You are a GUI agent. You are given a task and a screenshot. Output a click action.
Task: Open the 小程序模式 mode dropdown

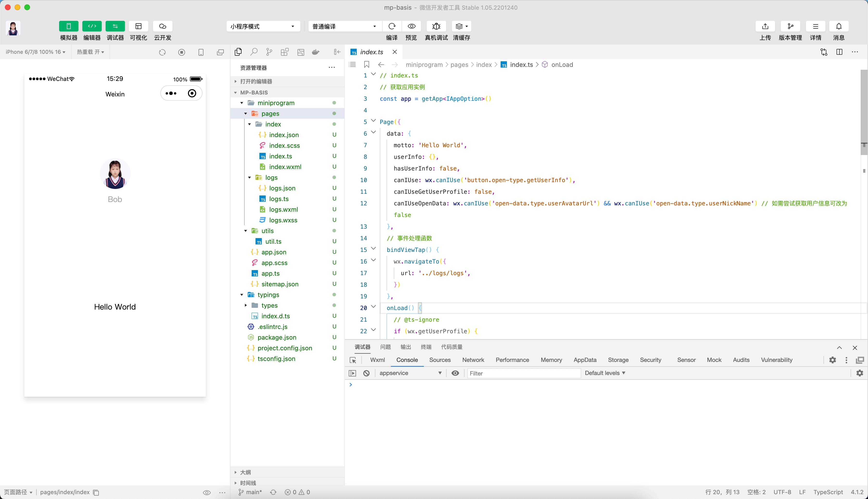pos(263,26)
